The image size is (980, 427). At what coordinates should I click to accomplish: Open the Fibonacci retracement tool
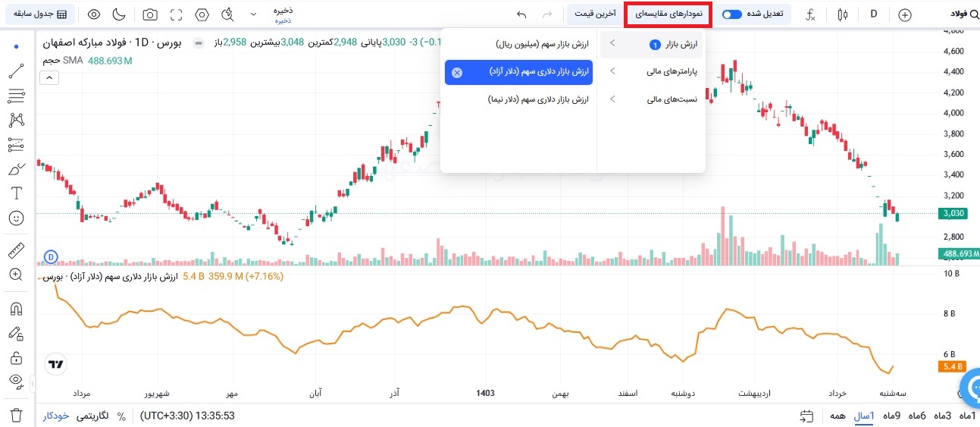point(16,96)
